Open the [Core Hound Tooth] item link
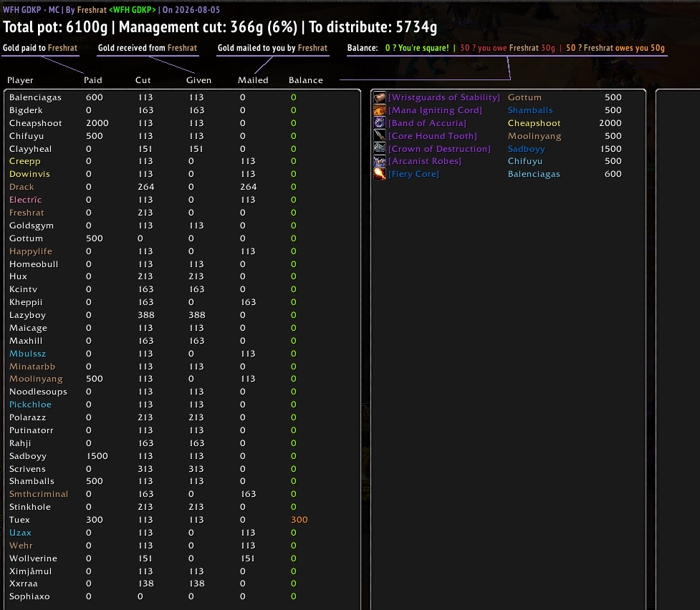 (x=433, y=136)
